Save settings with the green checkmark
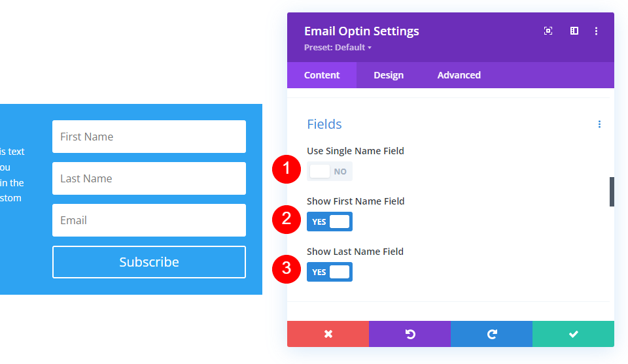Image resolution: width=628 pixels, height=364 pixels. (x=573, y=334)
